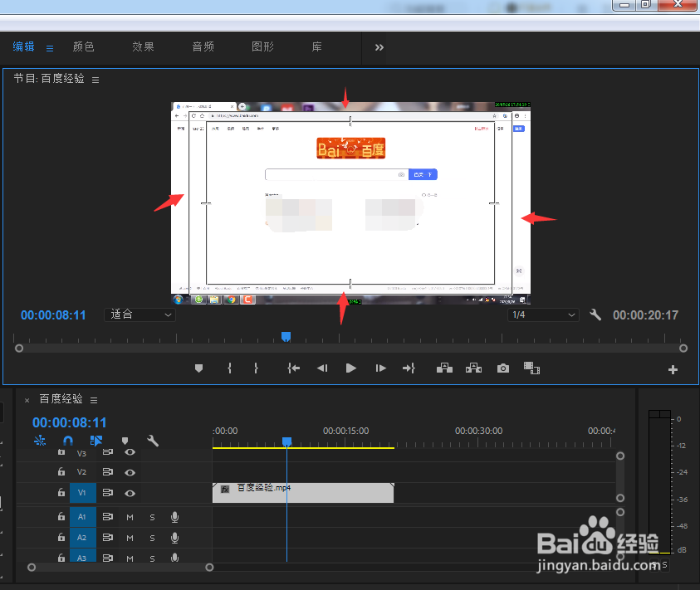Click the Mark Out button
This screenshot has height=590, width=700.
[256, 368]
